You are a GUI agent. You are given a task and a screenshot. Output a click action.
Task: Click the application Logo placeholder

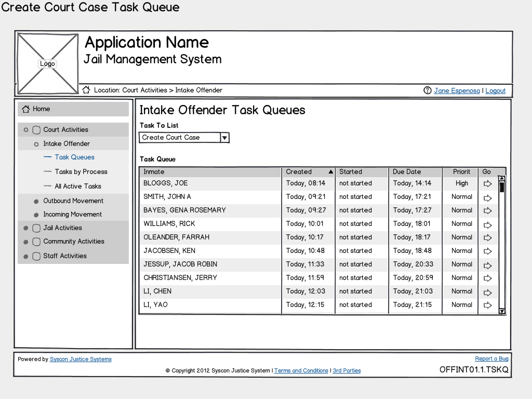pyautogui.click(x=47, y=64)
